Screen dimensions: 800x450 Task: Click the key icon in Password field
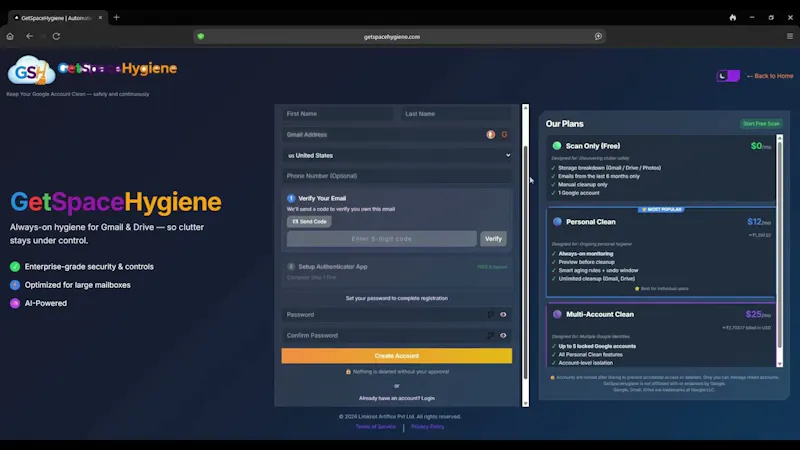[x=490, y=315]
